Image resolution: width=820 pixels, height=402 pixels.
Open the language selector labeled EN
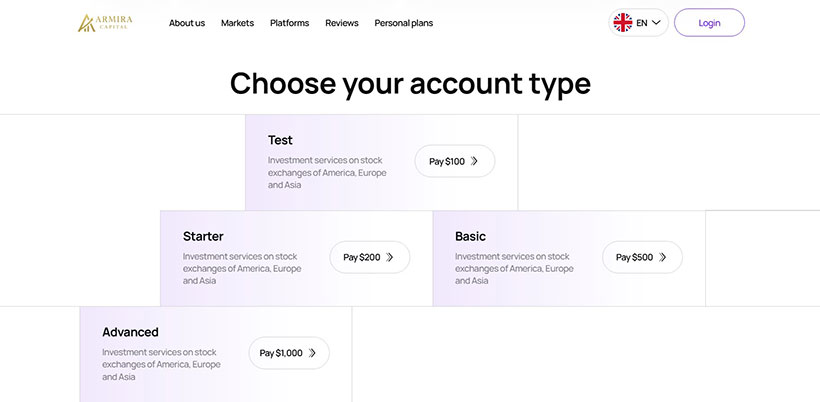[638, 22]
